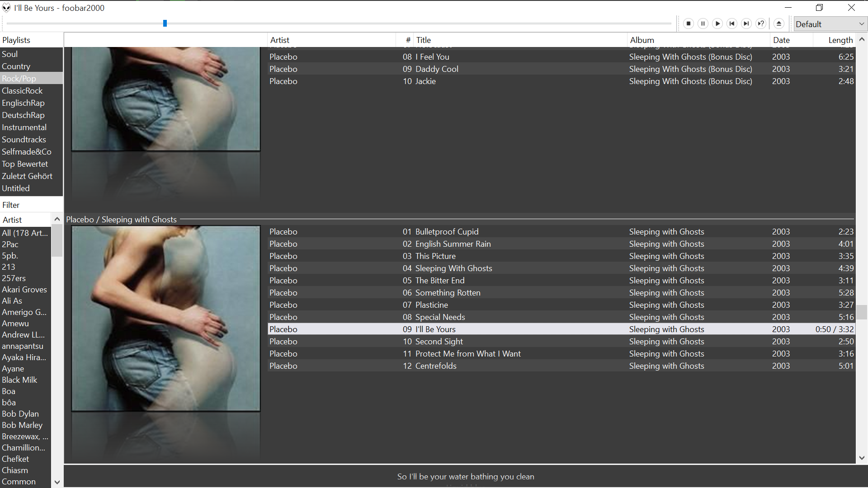Select the Country playlist
The height and width of the screenshot is (488, 868).
[31, 66]
